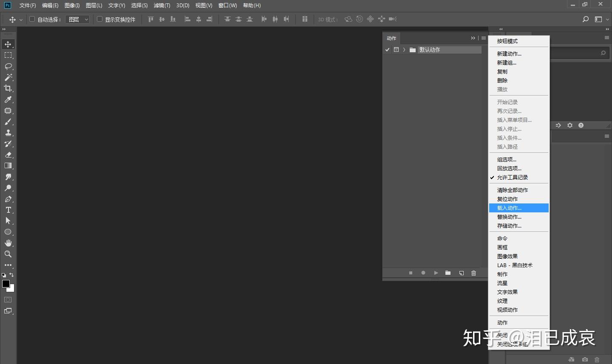
Task: Select the Magic Wand tool
Action: [8, 77]
